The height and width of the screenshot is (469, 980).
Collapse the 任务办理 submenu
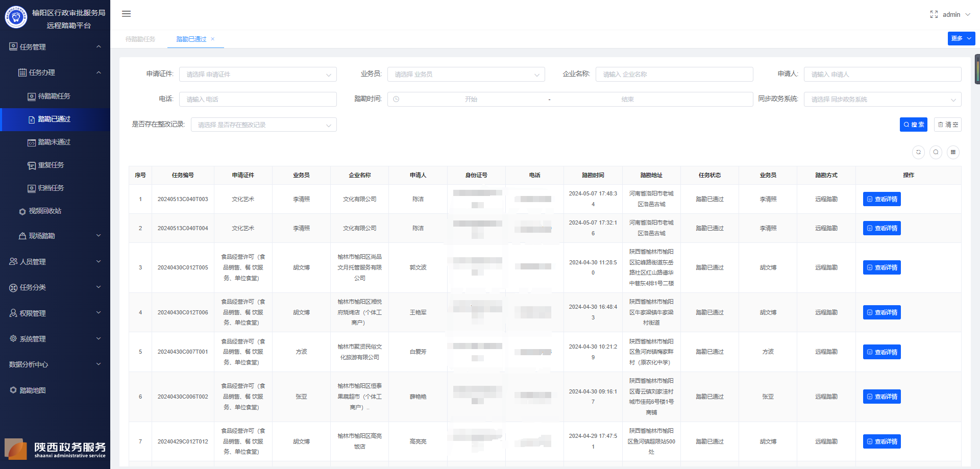(55, 72)
